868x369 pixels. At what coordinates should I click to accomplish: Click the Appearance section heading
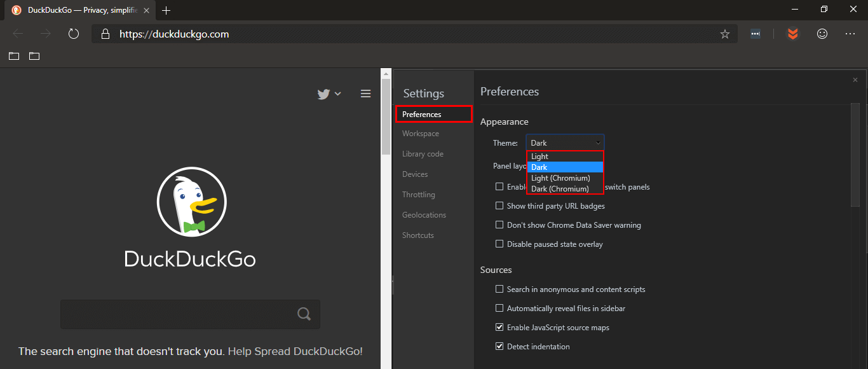click(505, 122)
